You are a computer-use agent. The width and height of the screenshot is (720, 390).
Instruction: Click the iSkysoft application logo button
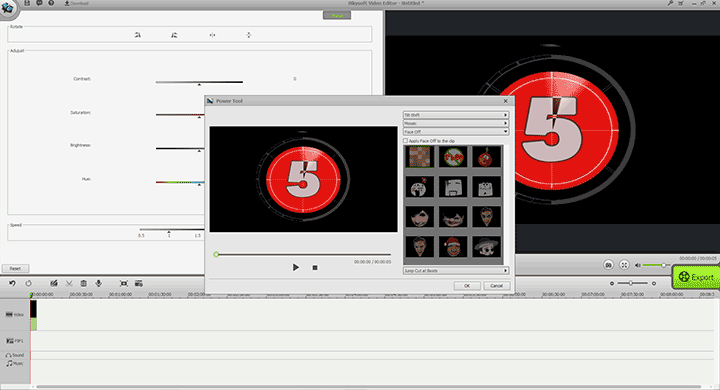(x=7, y=8)
